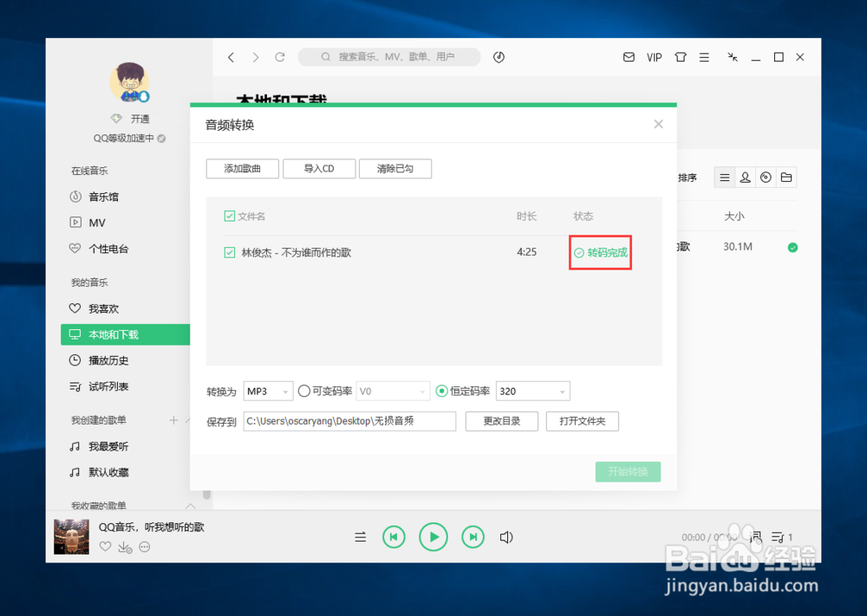Toggle the lyrics 词 icon

click(755, 536)
